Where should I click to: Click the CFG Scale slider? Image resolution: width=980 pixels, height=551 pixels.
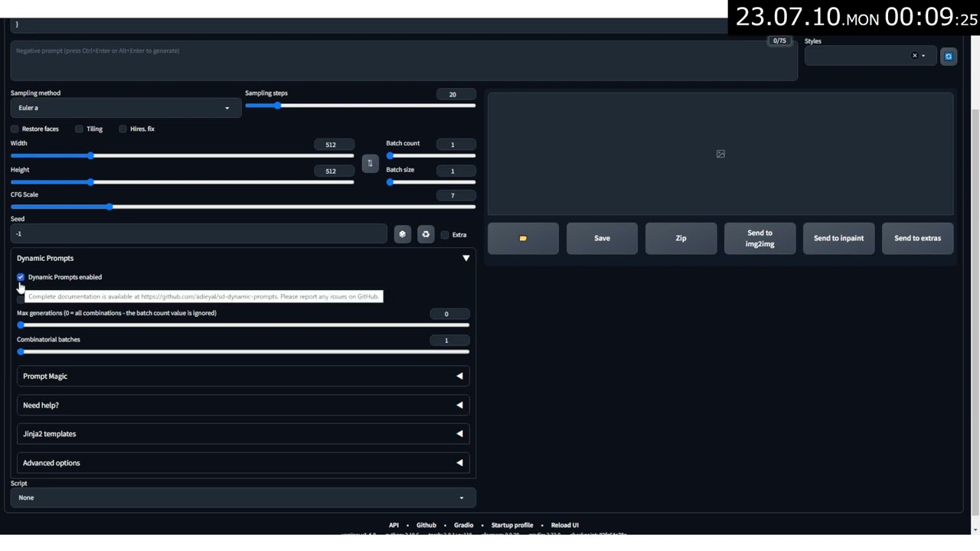click(x=243, y=207)
